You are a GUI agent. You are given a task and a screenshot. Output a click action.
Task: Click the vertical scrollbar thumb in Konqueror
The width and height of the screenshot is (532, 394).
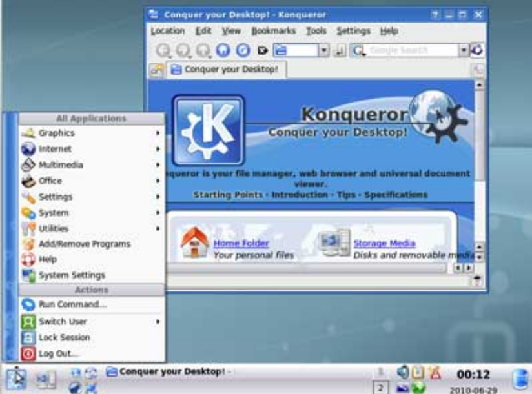point(480,135)
